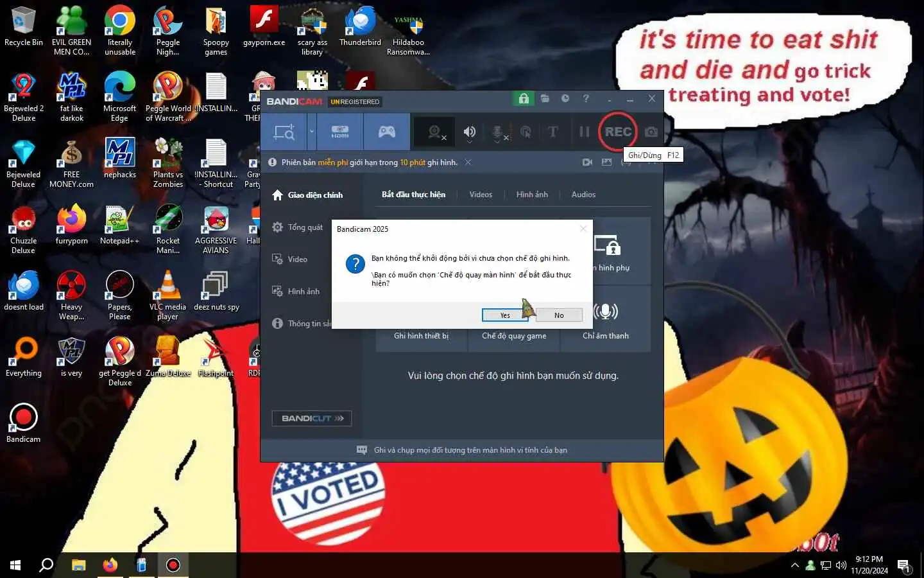Switch to Bắt đầu thực hiện tab
Image resolution: width=924 pixels, height=578 pixels.
413,195
